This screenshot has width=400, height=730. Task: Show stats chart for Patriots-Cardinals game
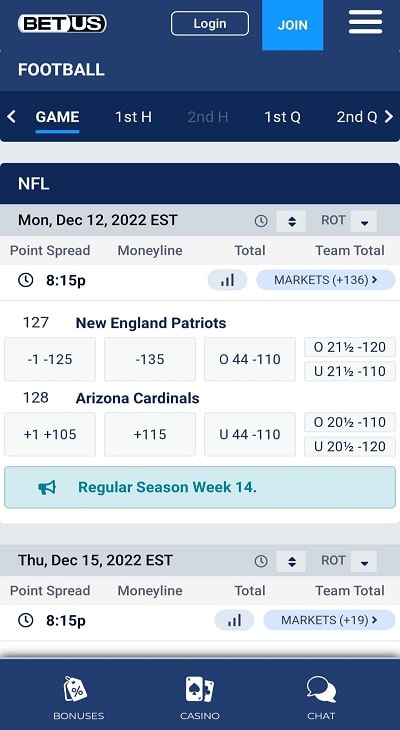[x=227, y=280]
